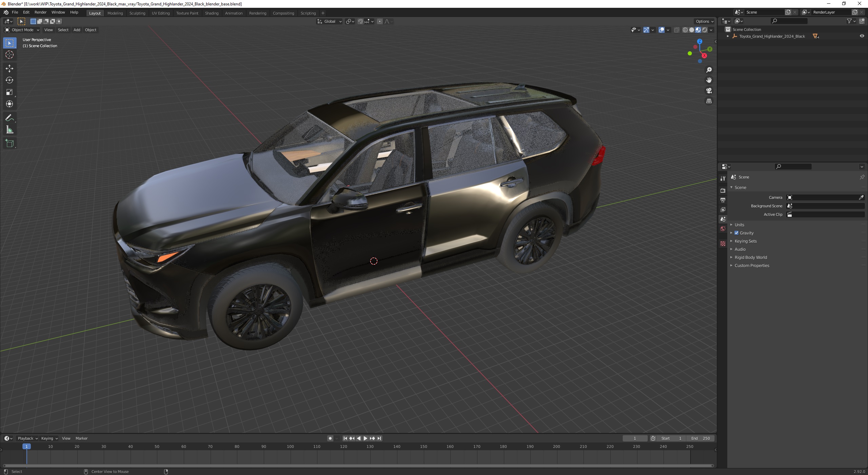Open the File menu
Screen dimensions: 868x475
(15, 12)
